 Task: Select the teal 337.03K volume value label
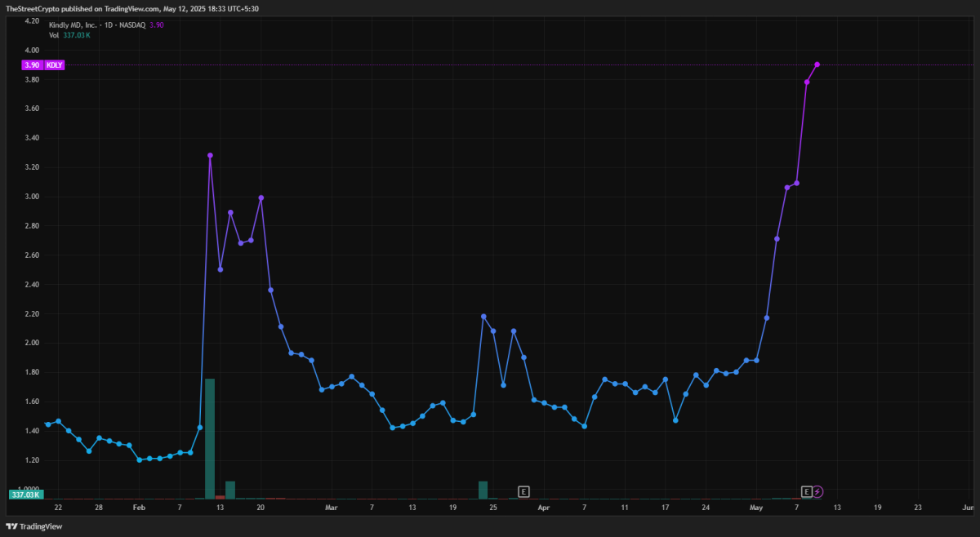click(x=24, y=494)
